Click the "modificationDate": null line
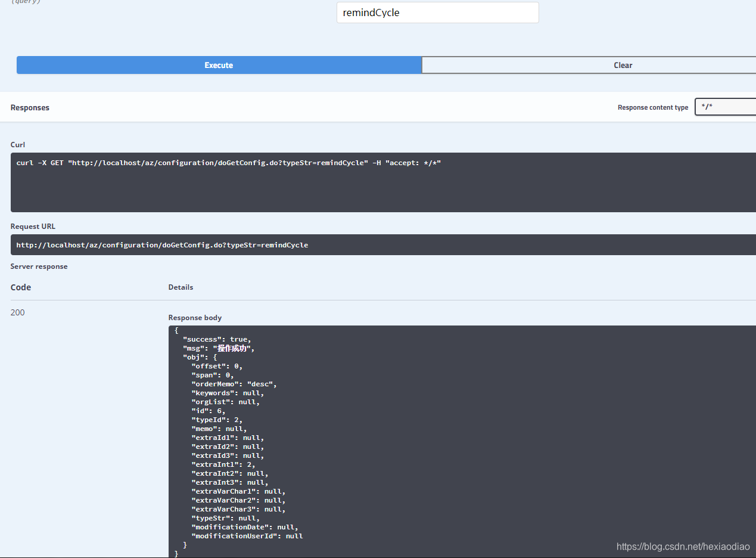 (245, 527)
